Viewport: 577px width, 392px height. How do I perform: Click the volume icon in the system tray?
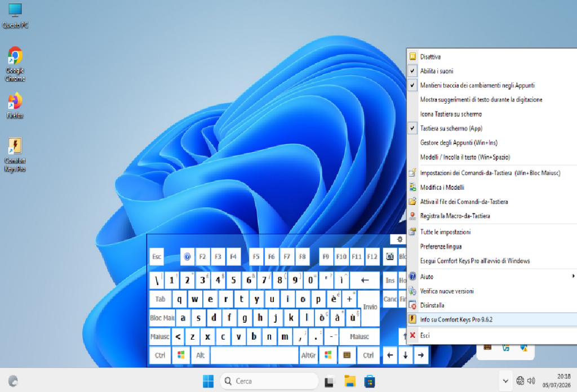pyautogui.click(x=531, y=381)
